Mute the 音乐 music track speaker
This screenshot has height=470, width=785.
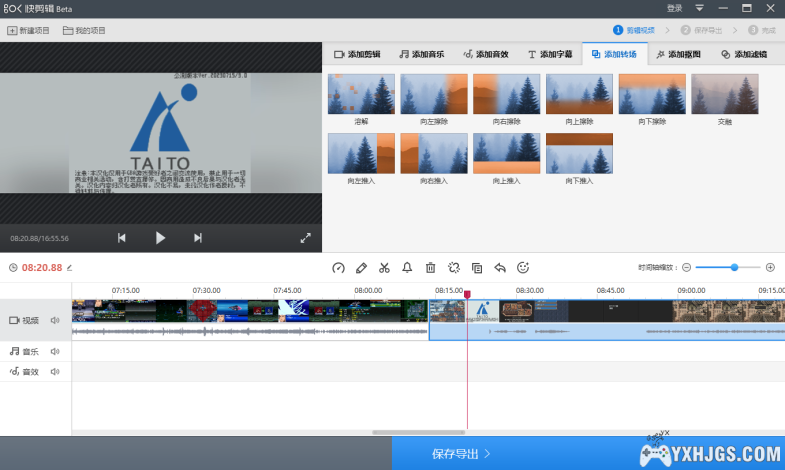55,351
